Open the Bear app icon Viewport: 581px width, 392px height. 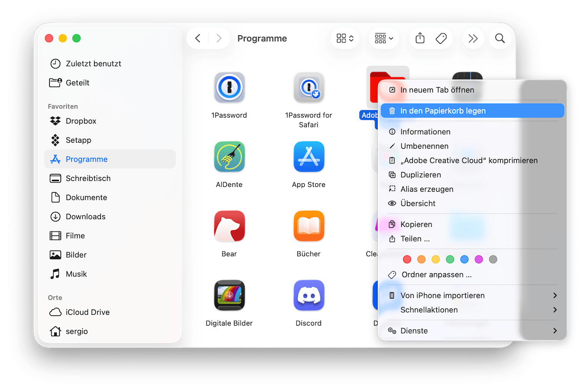[229, 226]
